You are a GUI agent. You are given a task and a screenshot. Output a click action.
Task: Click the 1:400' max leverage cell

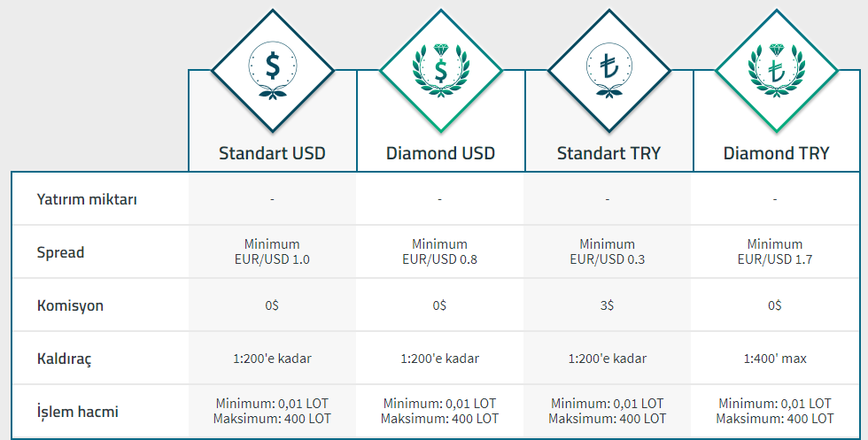[775, 359]
